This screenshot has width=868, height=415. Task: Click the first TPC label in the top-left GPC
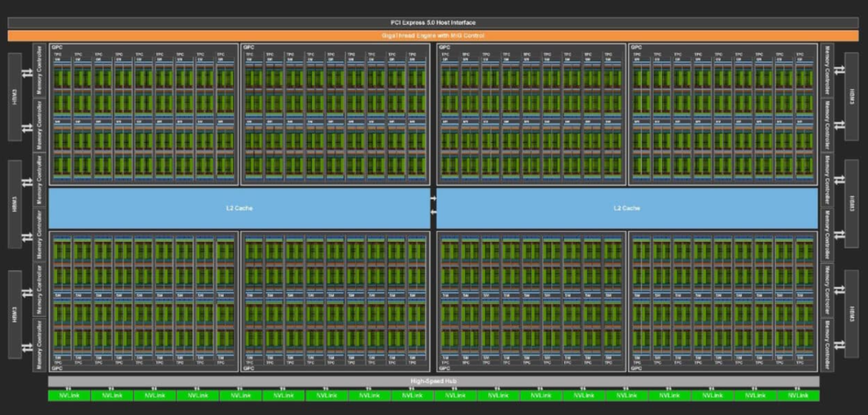pos(58,54)
